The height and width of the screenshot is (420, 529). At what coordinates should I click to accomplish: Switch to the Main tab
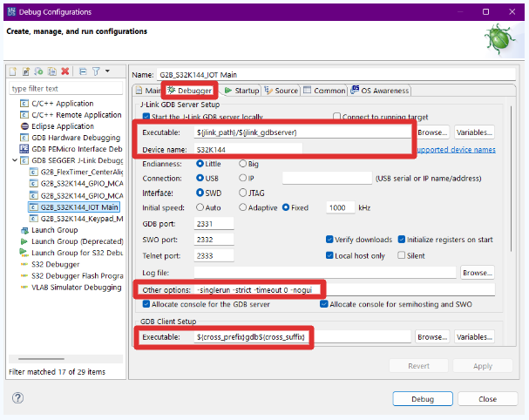[x=148, y=91]
